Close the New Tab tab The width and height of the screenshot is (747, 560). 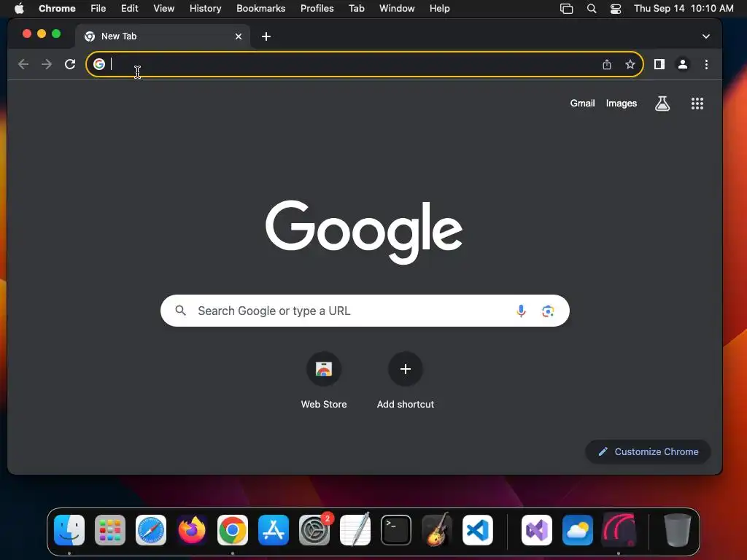click(239, 36)
